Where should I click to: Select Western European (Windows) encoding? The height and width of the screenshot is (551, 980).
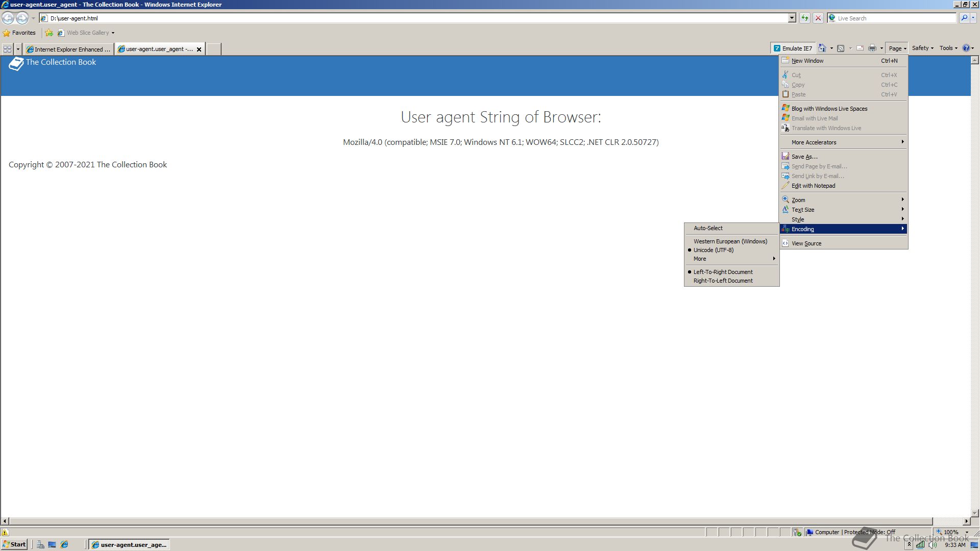731,241
